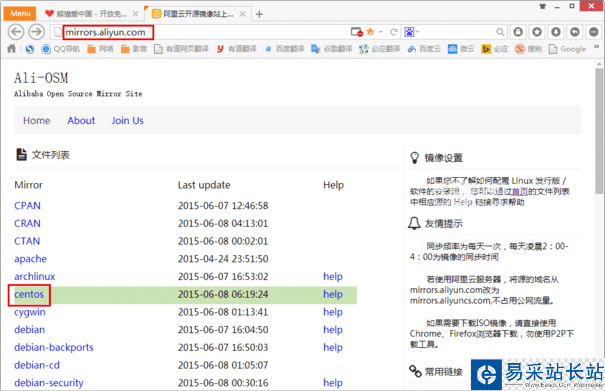605x391 pixels.
Task: Open the orange Menu button
Action: point(20,14)
